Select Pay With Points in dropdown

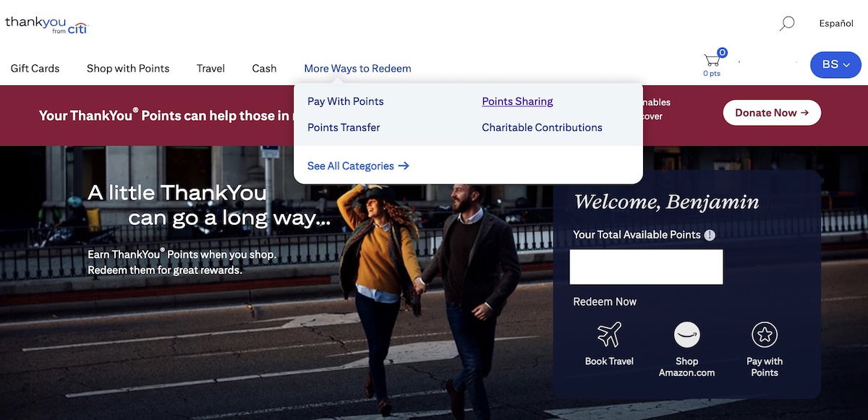pos(346,101)
